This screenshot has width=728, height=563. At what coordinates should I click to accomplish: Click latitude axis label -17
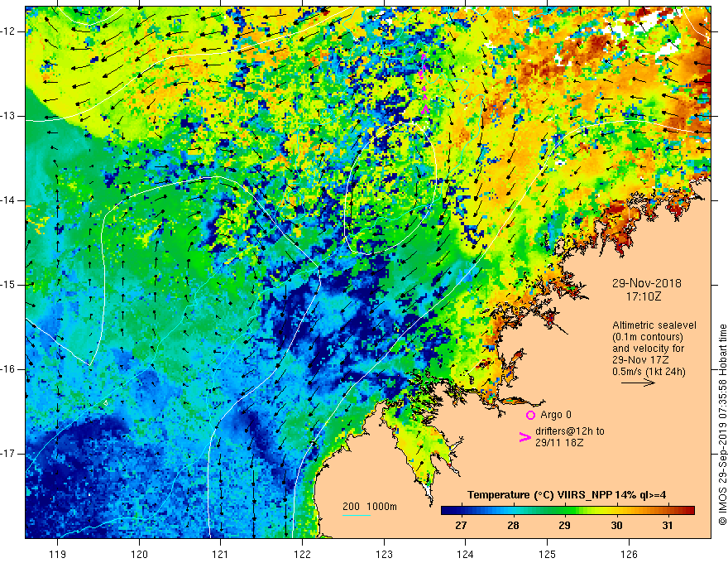(x=8, y=454)
